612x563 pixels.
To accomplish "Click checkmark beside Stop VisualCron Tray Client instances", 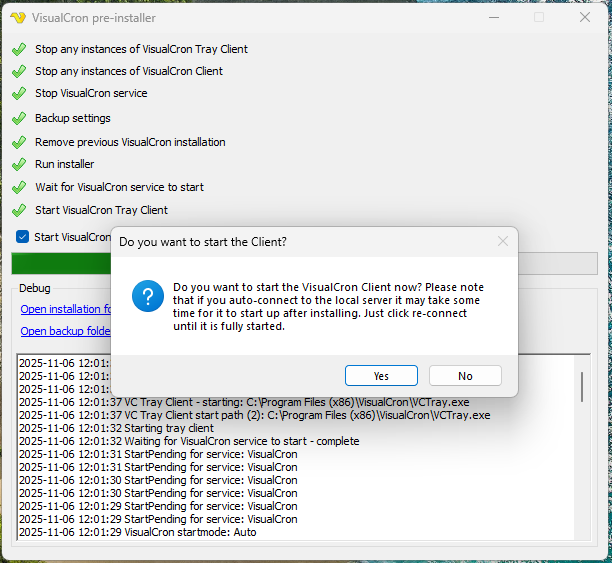I will [x=18, y=49].
